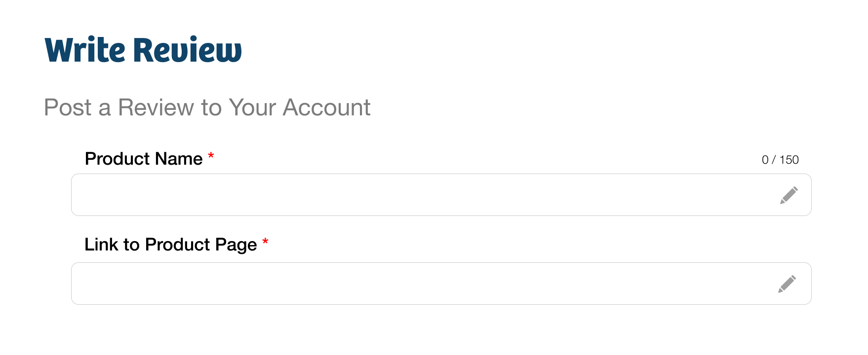Click the Product Name label
The image size is (868, 355).
pos(144,159)
